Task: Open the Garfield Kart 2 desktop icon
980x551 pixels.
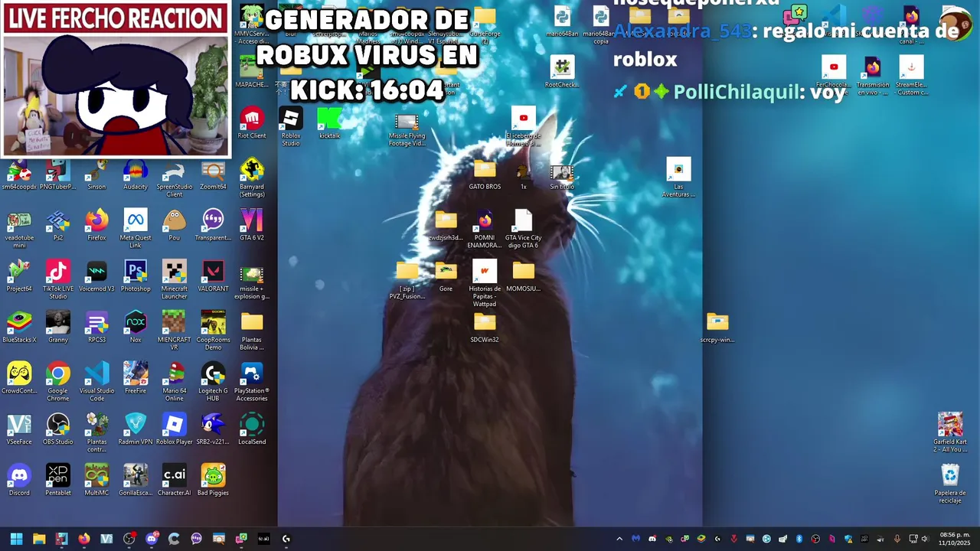Action: [x=950, y=432]
